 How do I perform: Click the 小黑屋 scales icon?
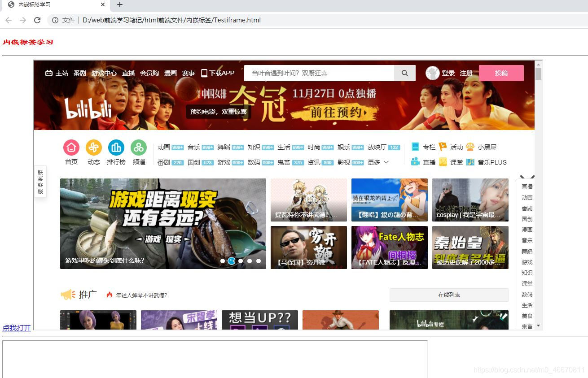(470, 147)
